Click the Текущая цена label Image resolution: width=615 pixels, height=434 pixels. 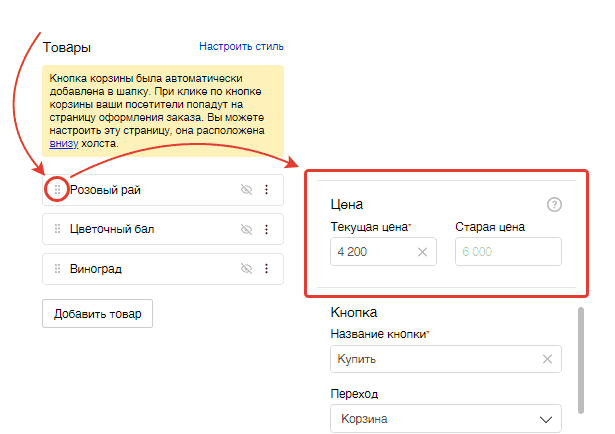click(x=369, y=227)
